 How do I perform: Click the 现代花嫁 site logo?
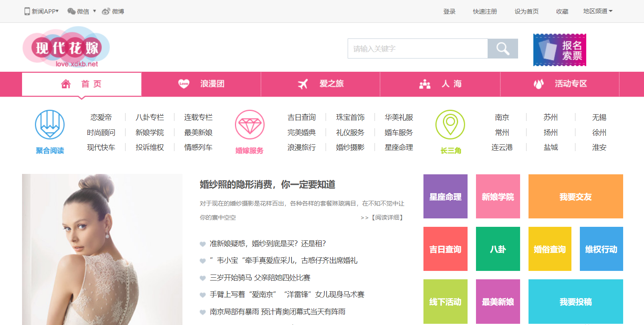[x=66, y=48]
